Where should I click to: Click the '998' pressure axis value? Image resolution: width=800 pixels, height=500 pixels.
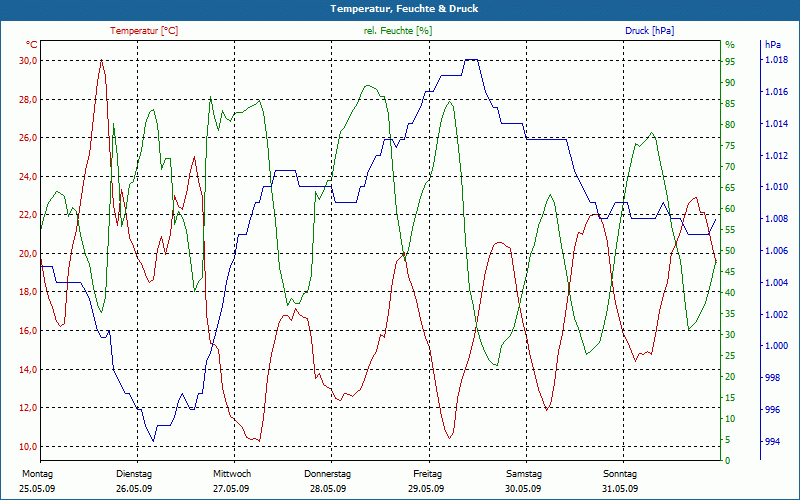pos(773,378)
